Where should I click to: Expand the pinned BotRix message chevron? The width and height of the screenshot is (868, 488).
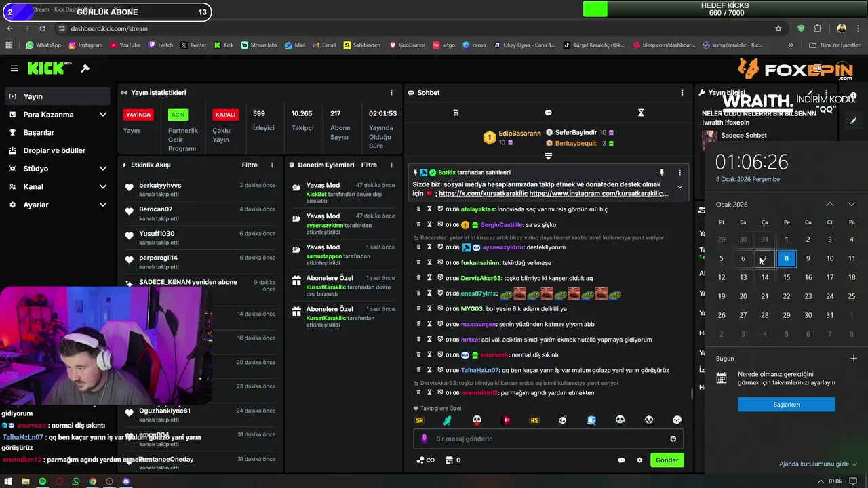click(680, 187)
